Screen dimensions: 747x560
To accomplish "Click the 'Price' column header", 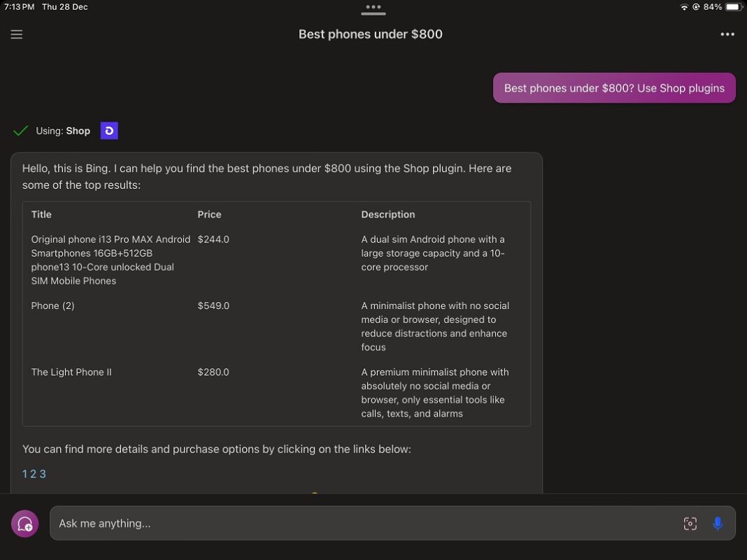I will pyautogui.click(x=209, y=215).
